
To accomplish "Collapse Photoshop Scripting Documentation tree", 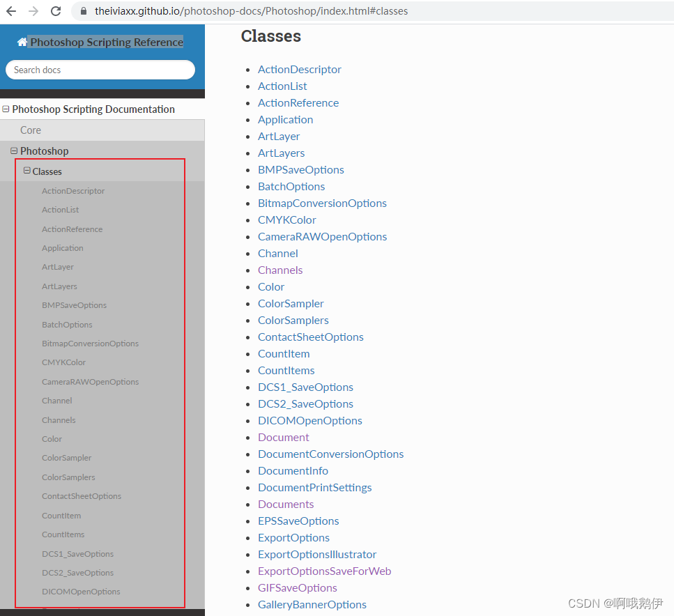I will click(x=6, y=109).
